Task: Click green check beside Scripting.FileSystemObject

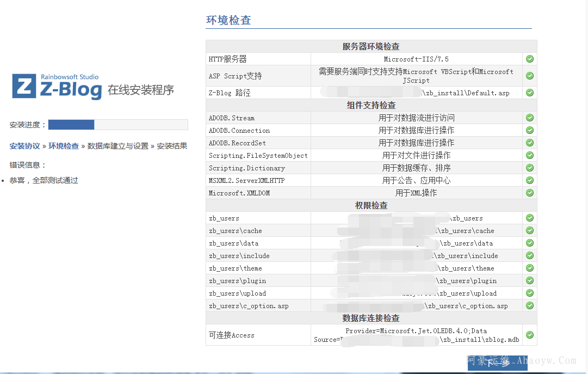Action: (529, 155)
